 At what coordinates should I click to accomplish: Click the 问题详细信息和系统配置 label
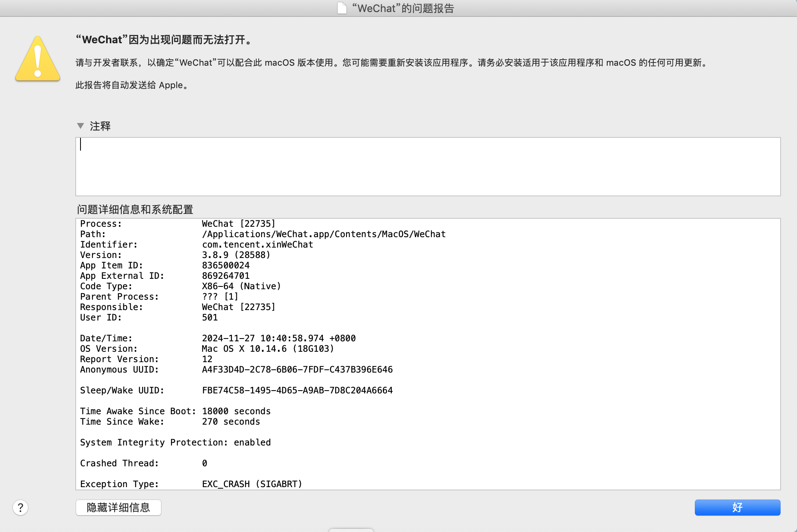click(x=135, y=210)
